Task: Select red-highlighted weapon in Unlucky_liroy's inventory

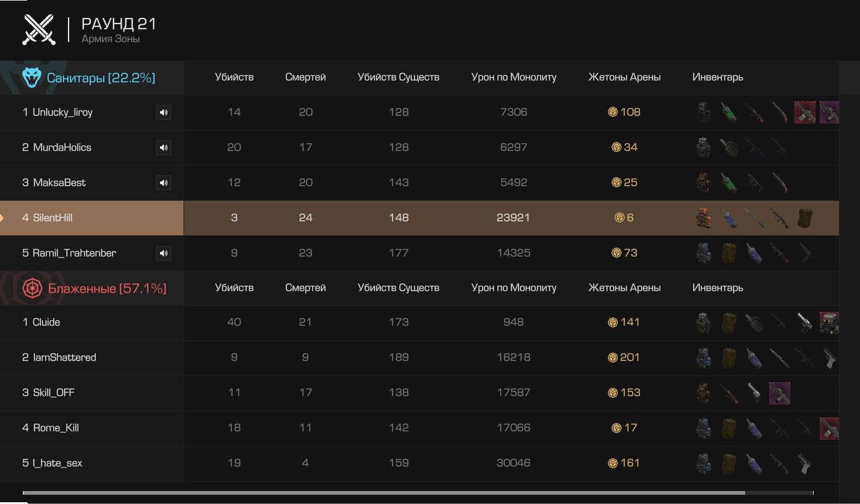Action: [805, 112]
